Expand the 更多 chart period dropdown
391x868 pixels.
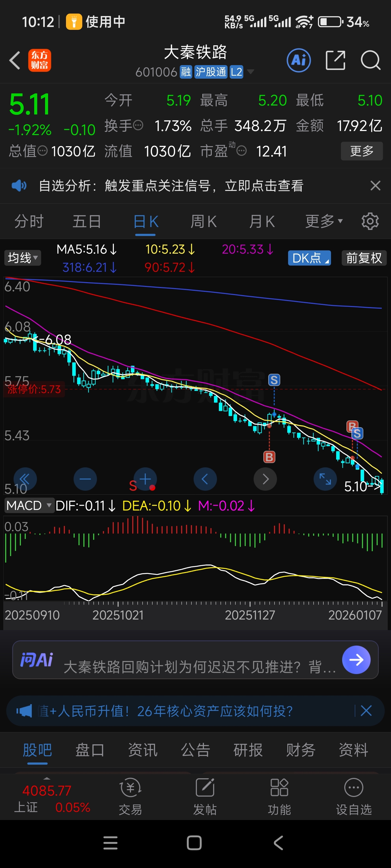pyautogui.click(x=324, y=221)
